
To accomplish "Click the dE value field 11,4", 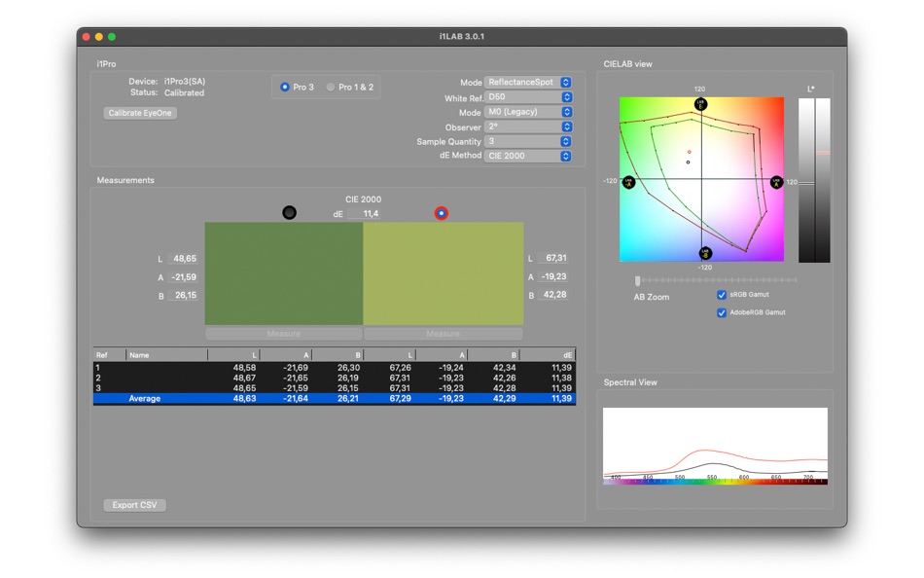I will (364, 213).
